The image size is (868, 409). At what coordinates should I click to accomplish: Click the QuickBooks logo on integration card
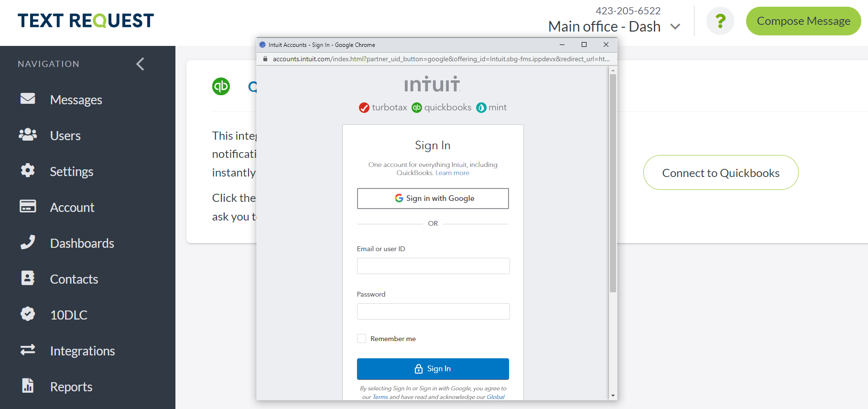pyautogui.click(x=221, y=87)
